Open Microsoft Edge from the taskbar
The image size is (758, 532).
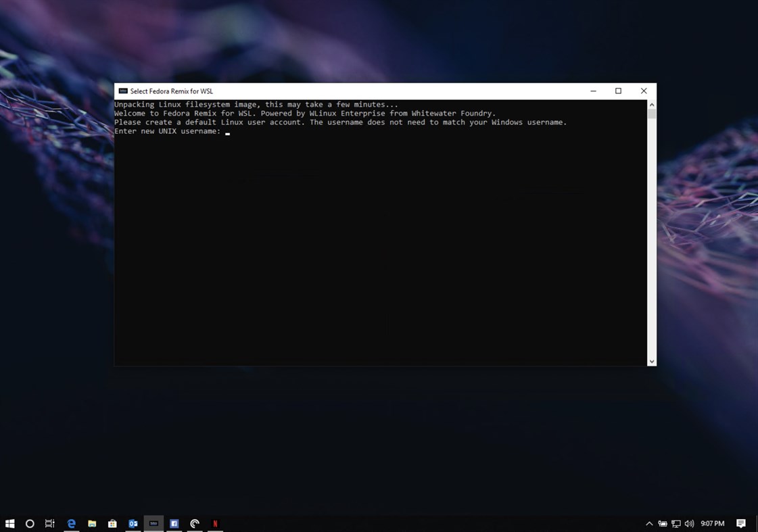(x=71, y=523)
